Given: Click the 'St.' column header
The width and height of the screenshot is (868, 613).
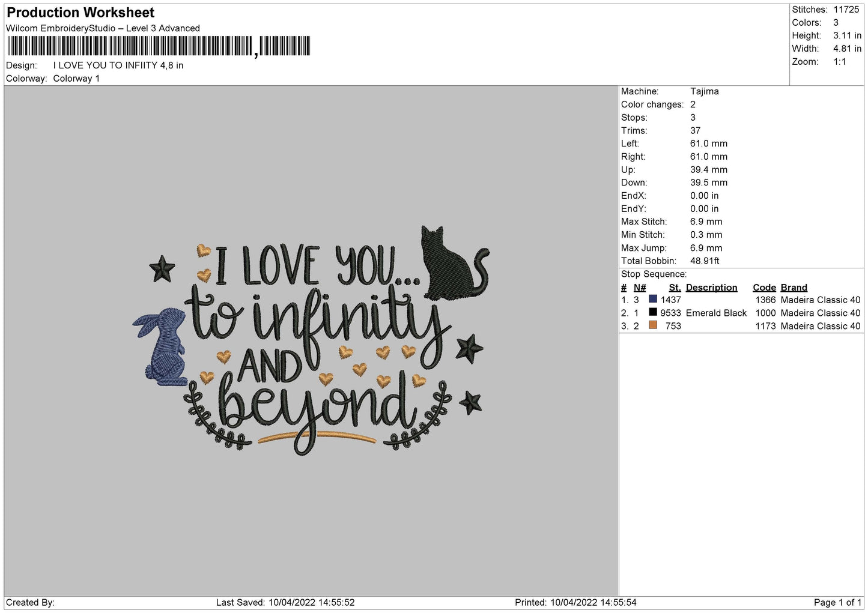Looking at the screenshot, I should tap(675, 288).
